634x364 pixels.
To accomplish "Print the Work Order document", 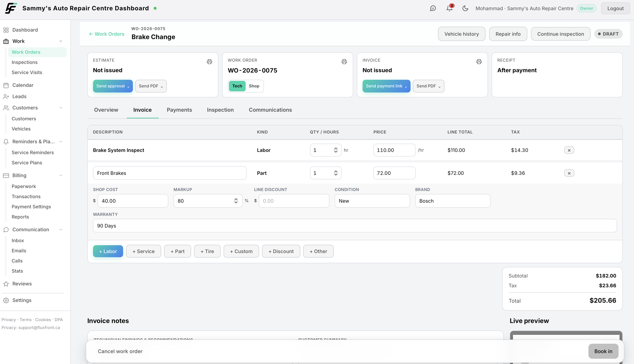I will tap(344, 61).
